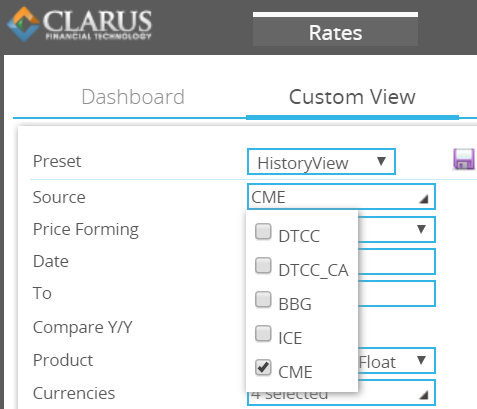Collapse the CME Source dropdown
The width and height of the screenshot is (477, 409).
[x=341, y=197]
